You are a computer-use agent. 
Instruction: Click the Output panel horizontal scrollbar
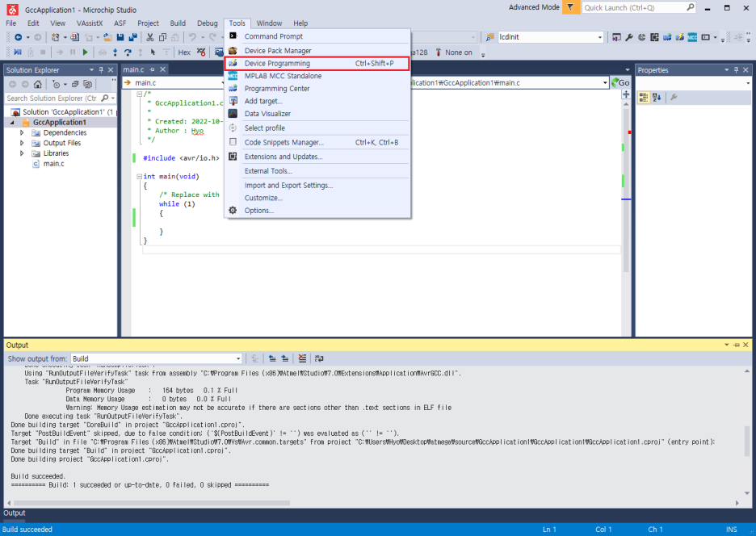click(152, 503)
